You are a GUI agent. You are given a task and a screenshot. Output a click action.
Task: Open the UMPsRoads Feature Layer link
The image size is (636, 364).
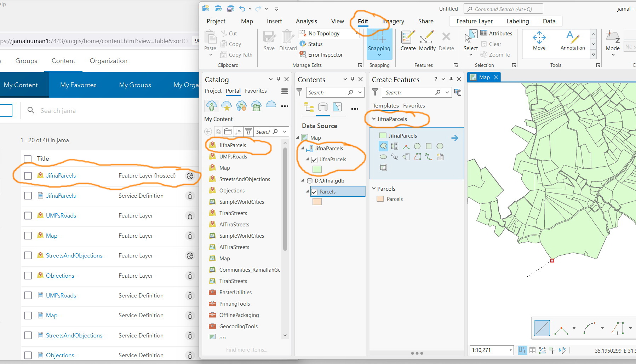click(x=61, y=215)
